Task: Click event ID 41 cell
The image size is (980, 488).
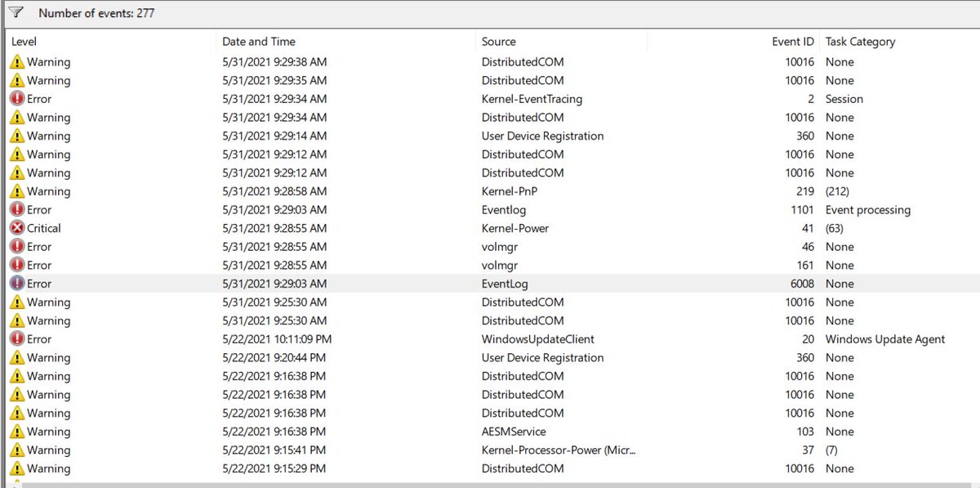Action: 808,228
